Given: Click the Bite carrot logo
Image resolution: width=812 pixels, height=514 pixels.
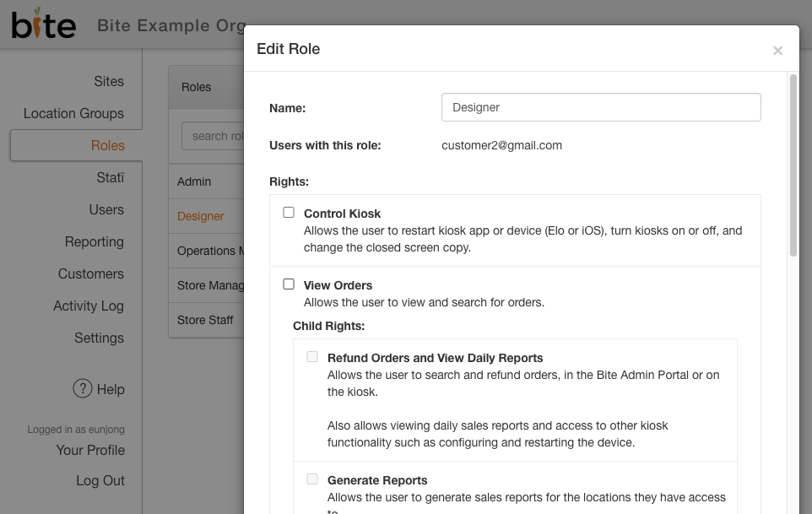Looking at the screenshot, I should point(44,24).
